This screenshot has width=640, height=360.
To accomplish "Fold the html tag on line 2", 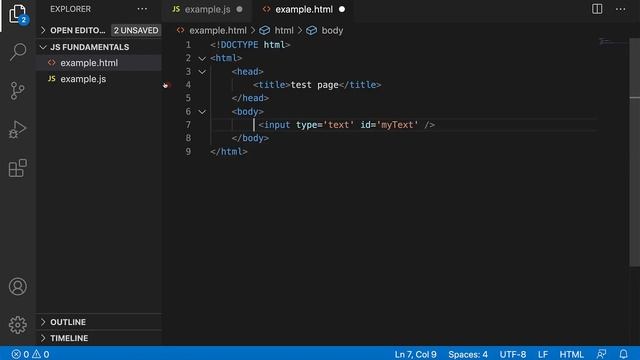I will pyautogui.click(x=202, y=58).
